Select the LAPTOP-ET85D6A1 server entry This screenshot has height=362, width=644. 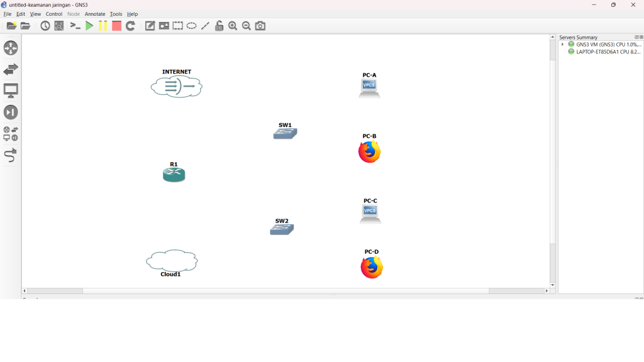(608, 52)
